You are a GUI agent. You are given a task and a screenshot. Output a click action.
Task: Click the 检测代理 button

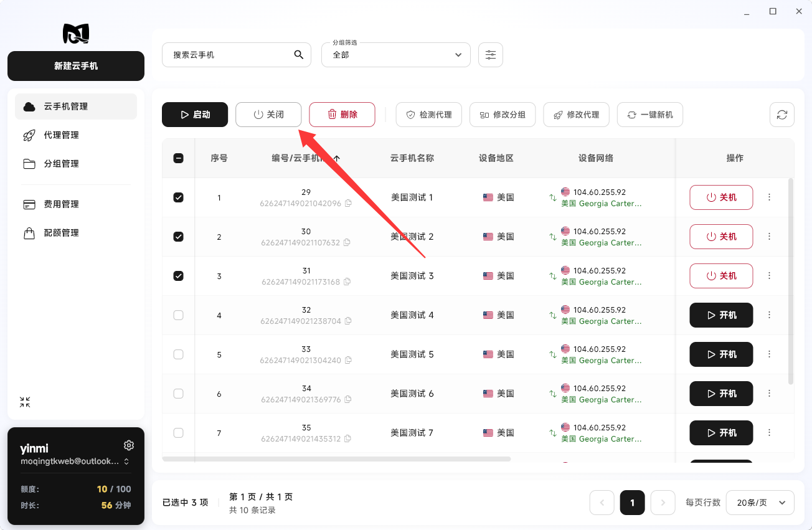click(x=428, y=115)
